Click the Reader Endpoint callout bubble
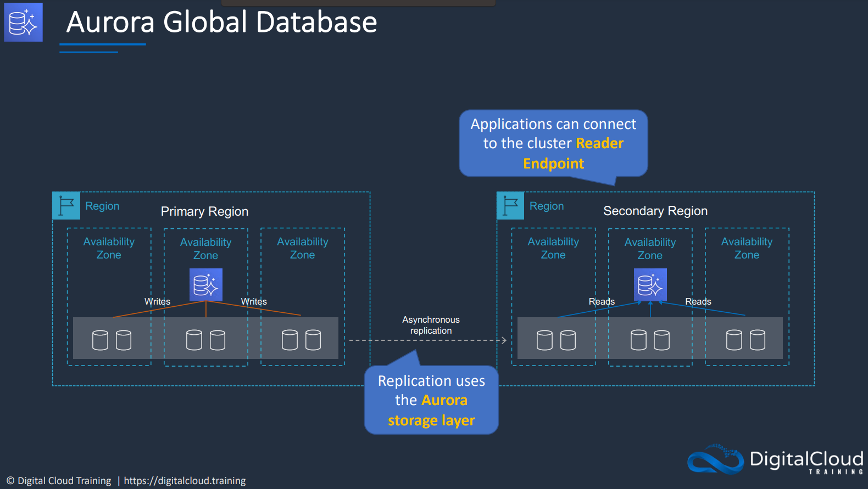The image size is (868, 489). click(553, 144)
